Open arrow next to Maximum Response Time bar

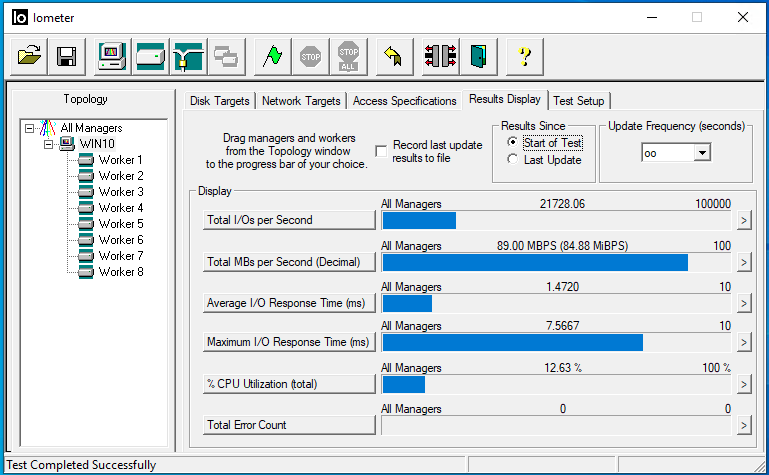(x=744, y=343)
